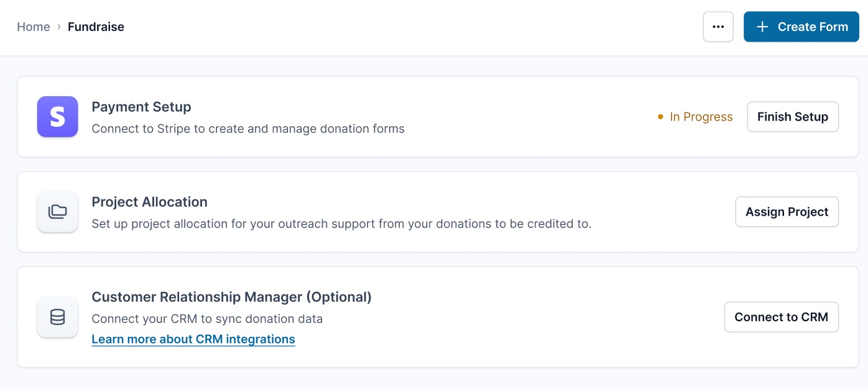868x389 pixels.
Task: Click the Payment Setup heading
Action: pyautogui.click(x=141, y=107)
